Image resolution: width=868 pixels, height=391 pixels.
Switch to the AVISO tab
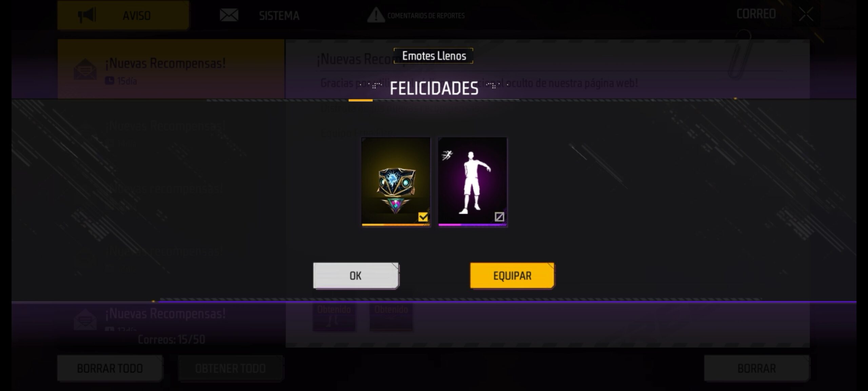(123, 15)
